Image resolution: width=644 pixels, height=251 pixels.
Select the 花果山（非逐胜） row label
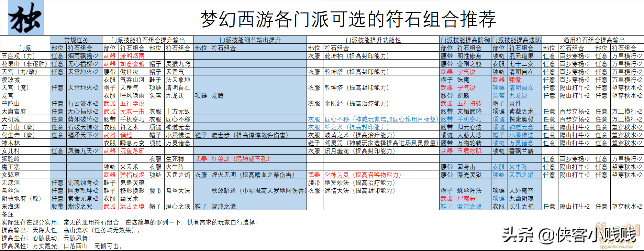click(x=25, y=64)
